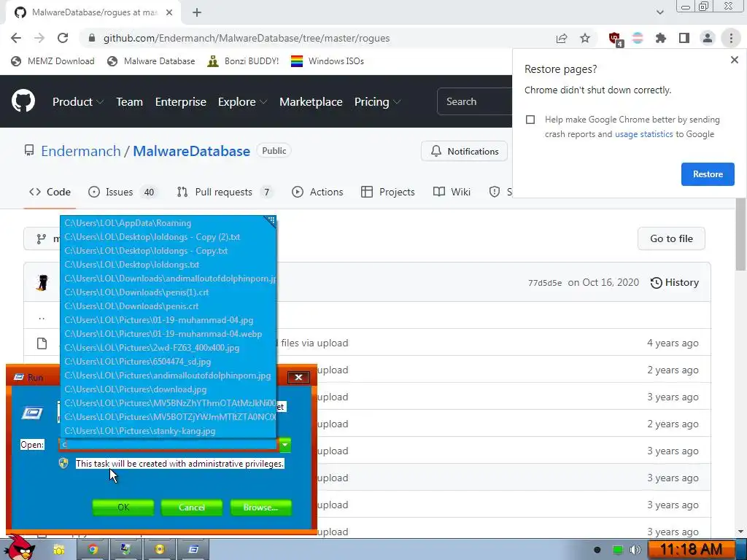Open the MEMZ Download bookmark
The height and width of the screenshot is (560, 747).
[53, 61]
